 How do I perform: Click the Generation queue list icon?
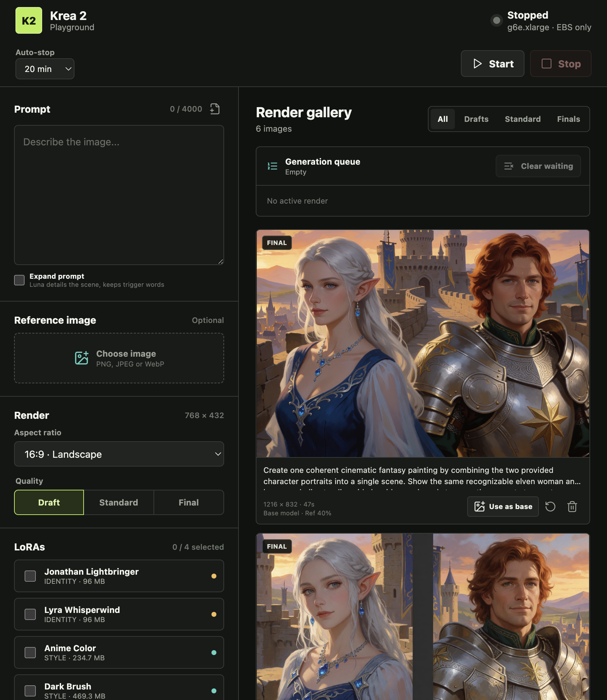(272, 166)
